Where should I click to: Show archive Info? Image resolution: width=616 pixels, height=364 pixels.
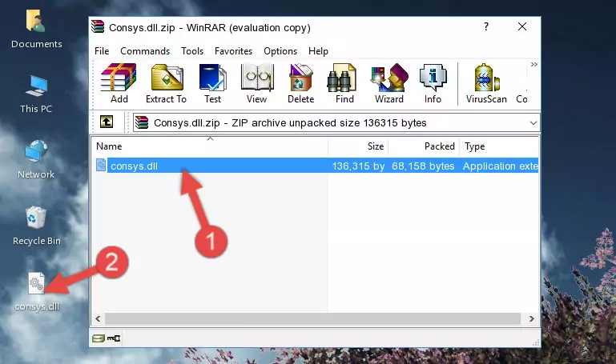pos(433,83)
